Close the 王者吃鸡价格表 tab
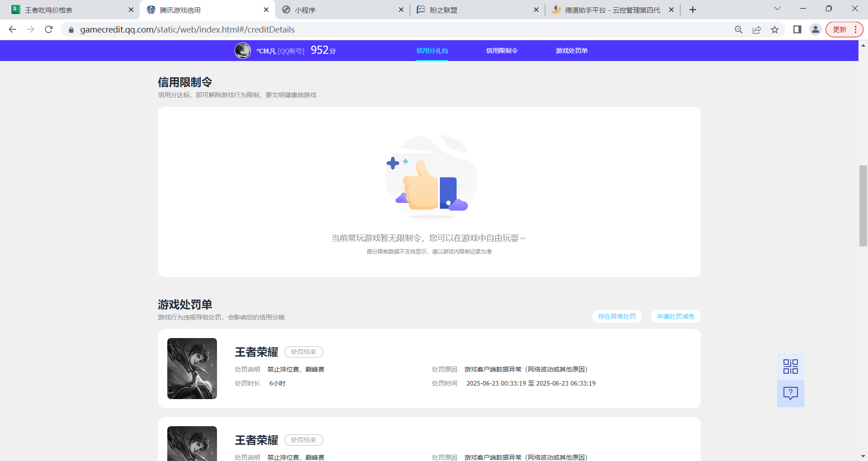This screenshot has height=461, width=868. [131, 9]
